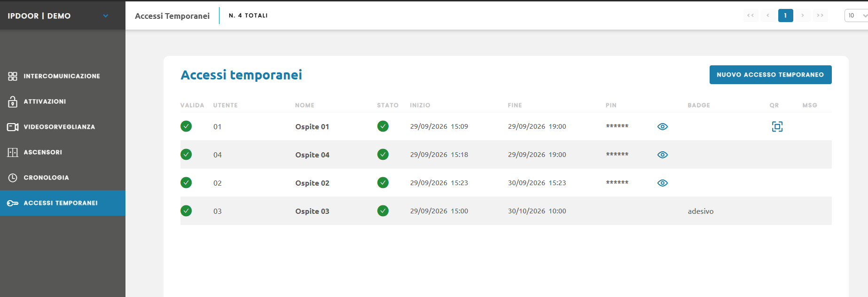868x297 pixels.
Task: Open the Intercomunicazione menu
Action: pos(63,76)
